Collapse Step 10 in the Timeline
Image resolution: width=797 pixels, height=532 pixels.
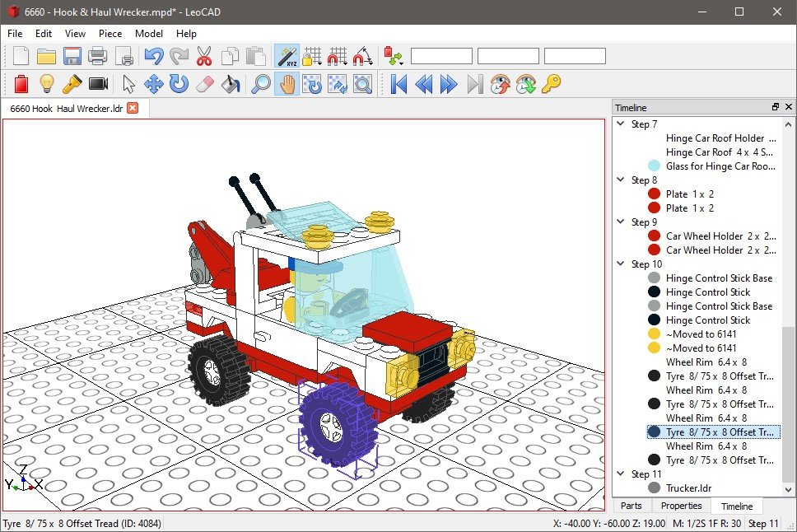tap(620, 264)
